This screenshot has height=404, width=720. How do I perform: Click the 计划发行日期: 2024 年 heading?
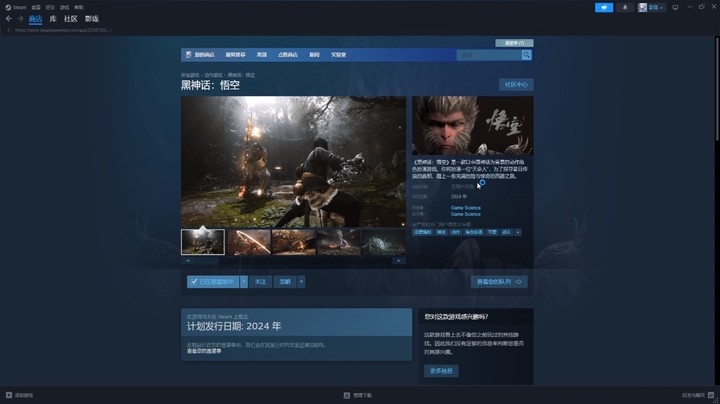pyautogui.click(x=234, y=326)
